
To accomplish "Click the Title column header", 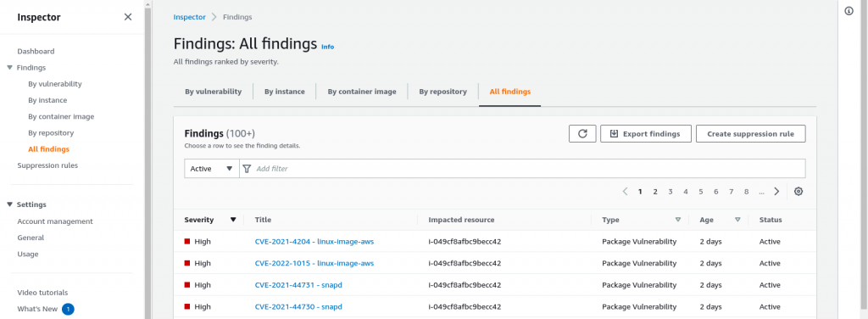I will pyautogui.click(x=263, y=220).
